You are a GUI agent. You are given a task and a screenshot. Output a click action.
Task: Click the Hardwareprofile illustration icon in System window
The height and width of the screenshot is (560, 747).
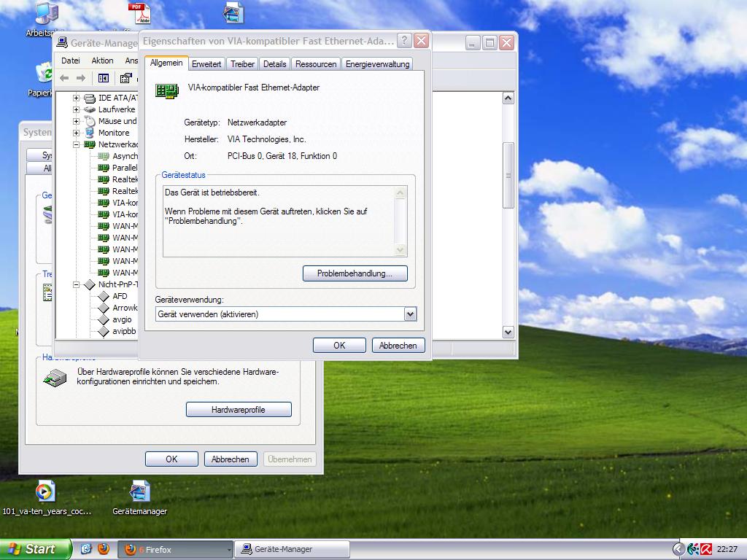click(55, 378)
